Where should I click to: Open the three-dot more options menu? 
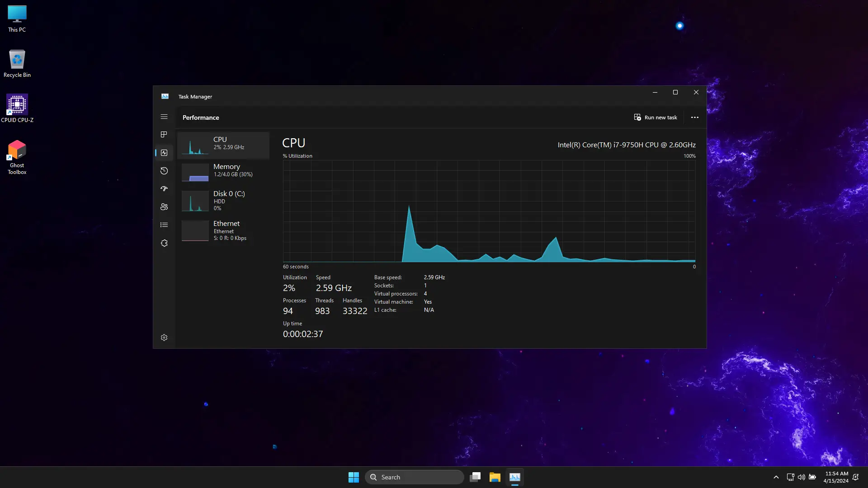[x=695, y=117]
